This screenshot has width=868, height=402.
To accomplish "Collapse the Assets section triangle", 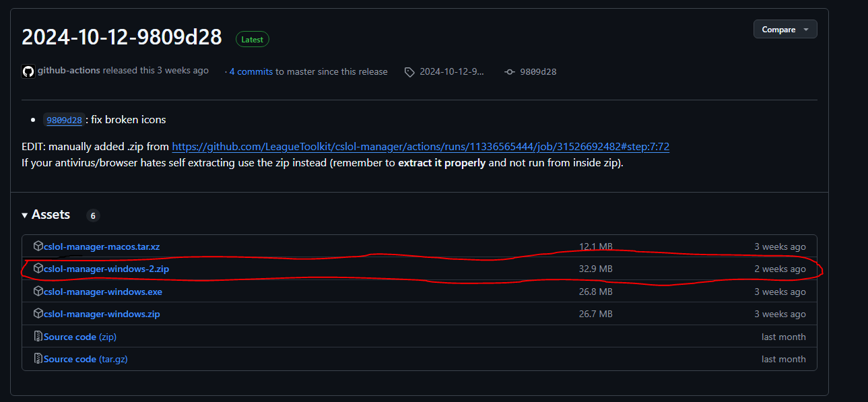I will coord(25,215).
